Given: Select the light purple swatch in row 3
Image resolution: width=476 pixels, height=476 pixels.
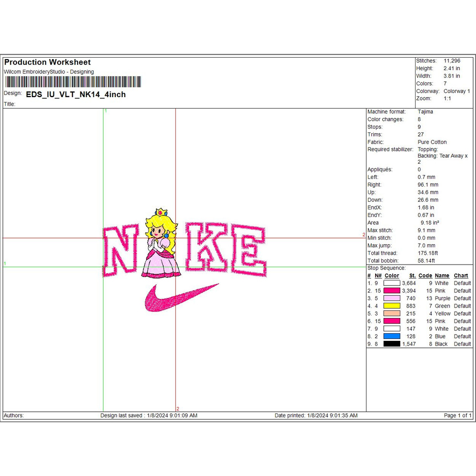Looking at the screenshot, I should click(392, 298).
